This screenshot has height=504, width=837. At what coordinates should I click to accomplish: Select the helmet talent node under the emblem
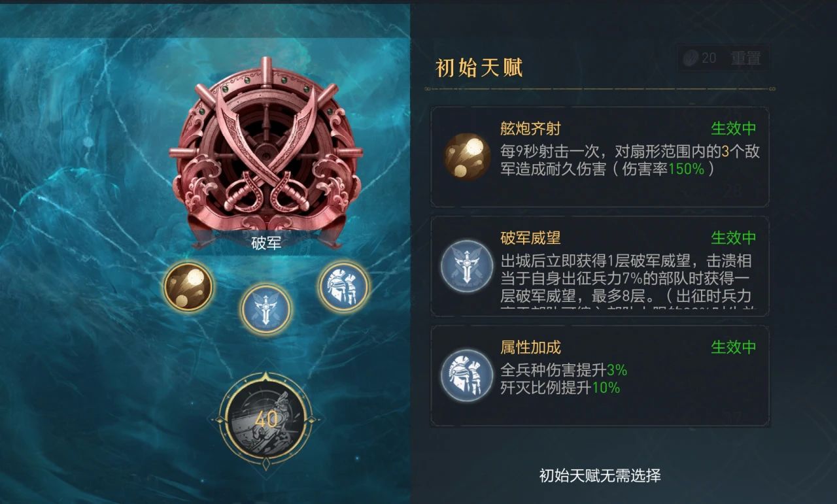coord(343,286)
